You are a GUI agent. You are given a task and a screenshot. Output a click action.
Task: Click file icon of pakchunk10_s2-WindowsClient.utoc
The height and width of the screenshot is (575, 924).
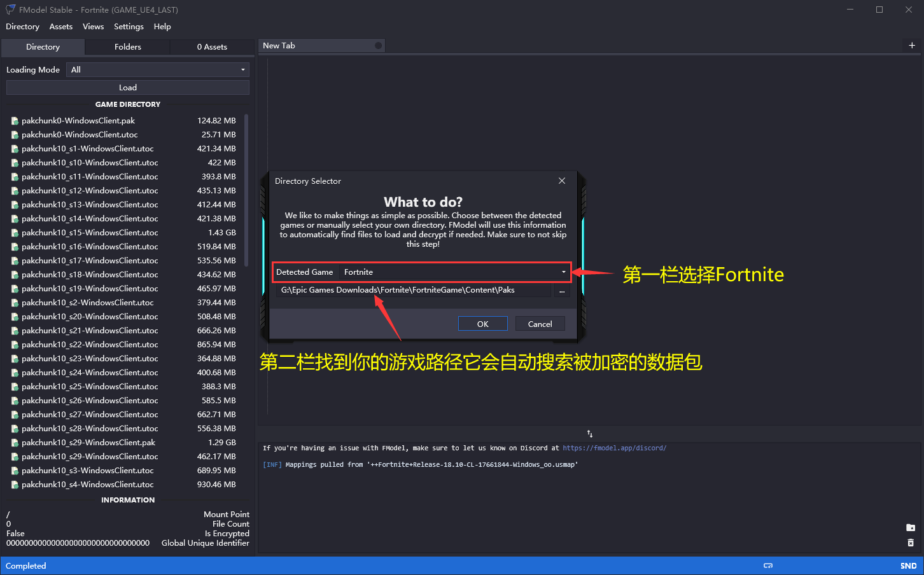15,303
